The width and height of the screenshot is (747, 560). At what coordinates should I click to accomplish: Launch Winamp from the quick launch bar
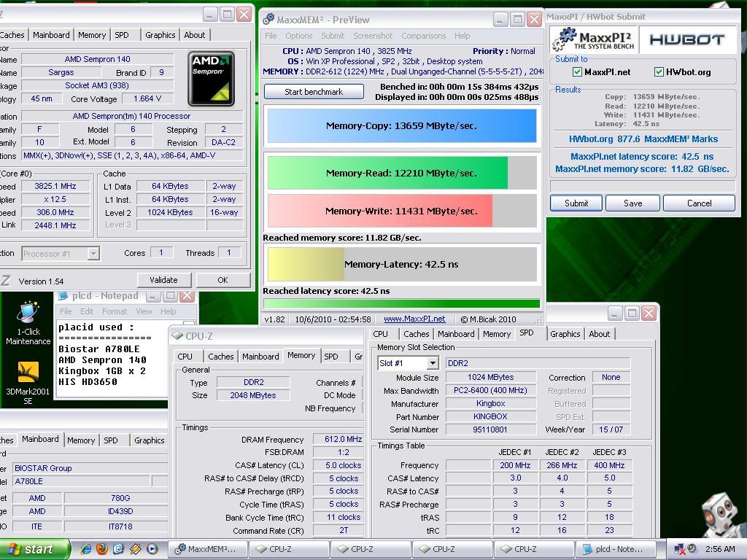tap(135, 549)
